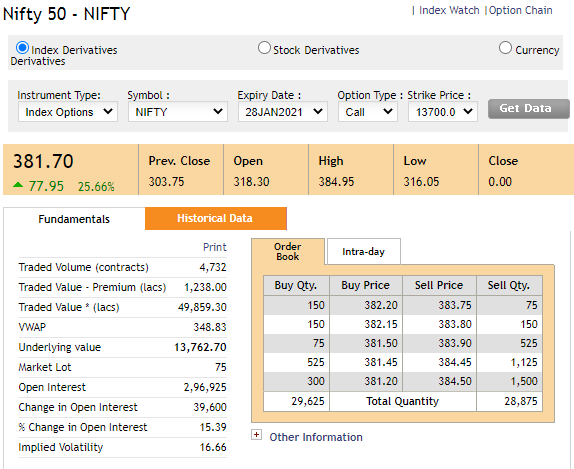Open the Option Chain link
This screenshot has width=574, height=469.
point(521,10)
